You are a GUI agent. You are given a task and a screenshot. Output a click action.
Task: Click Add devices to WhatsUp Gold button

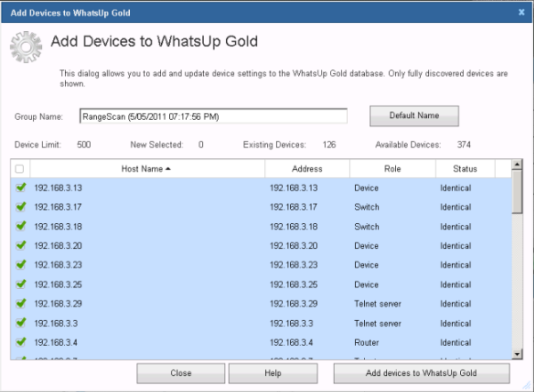coord(422,373)
